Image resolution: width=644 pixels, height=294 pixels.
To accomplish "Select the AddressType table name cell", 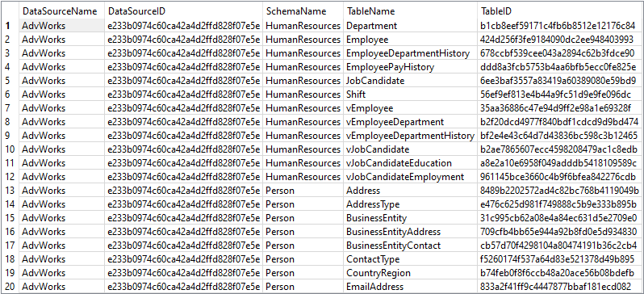I will pyautogui.click(x=410, y=204).
